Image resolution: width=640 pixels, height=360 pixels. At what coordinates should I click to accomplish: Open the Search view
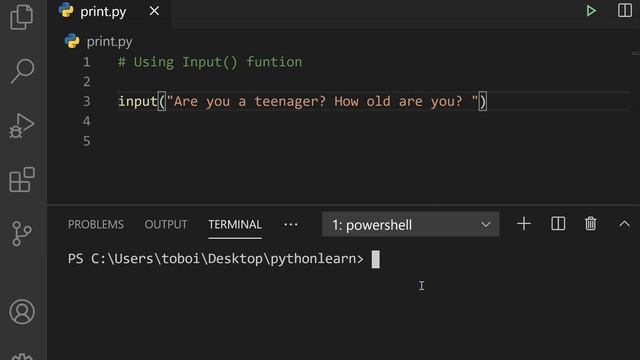22,71
